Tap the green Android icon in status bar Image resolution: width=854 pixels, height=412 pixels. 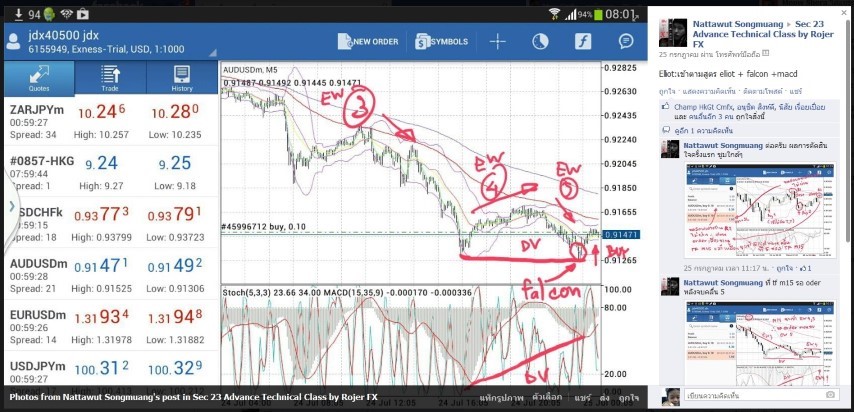pyautogui.click(x=48, y=14)
